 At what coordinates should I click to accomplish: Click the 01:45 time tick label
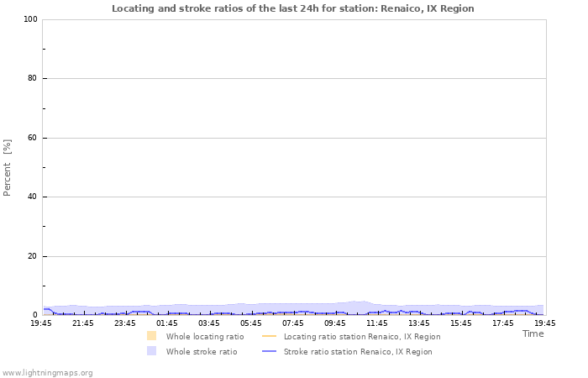point(167,323)
